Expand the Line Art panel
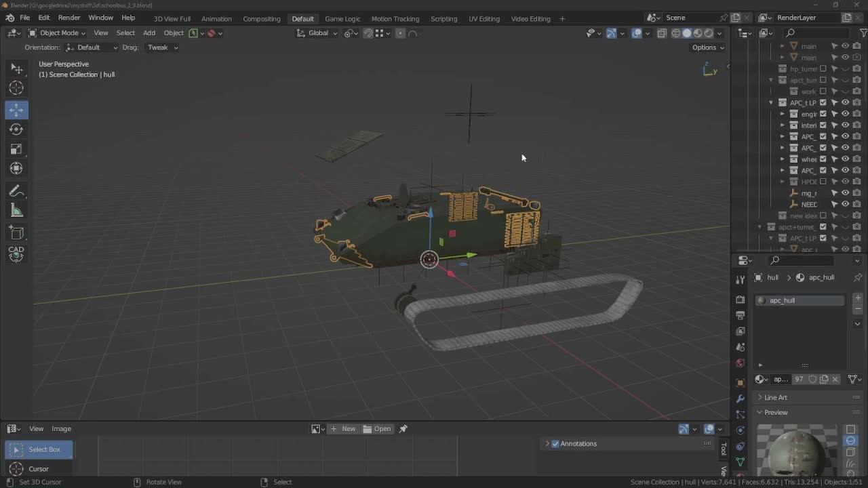This screenshot has height=488, width=868. pyautogui.click(x=760, y=398)
